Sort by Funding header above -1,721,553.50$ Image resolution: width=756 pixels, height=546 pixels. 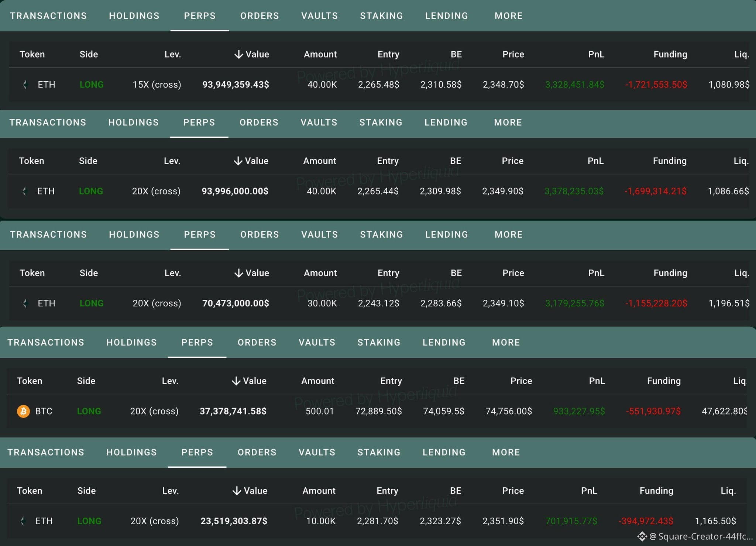[x=670, y=54]
